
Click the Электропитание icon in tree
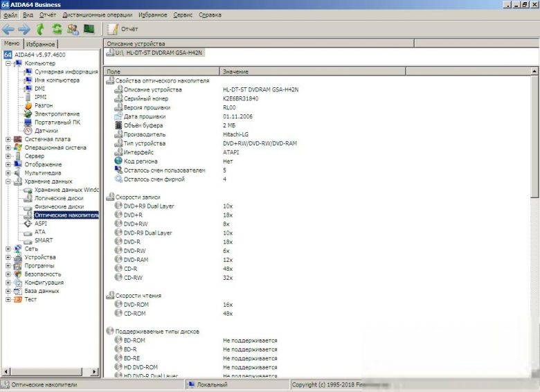[28, 114]
